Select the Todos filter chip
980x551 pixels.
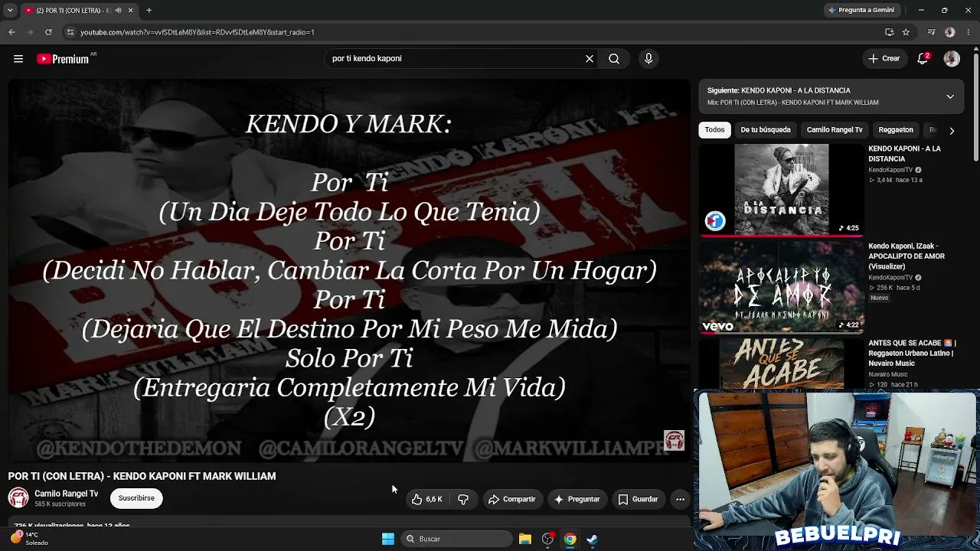click(x=714, y=130)
